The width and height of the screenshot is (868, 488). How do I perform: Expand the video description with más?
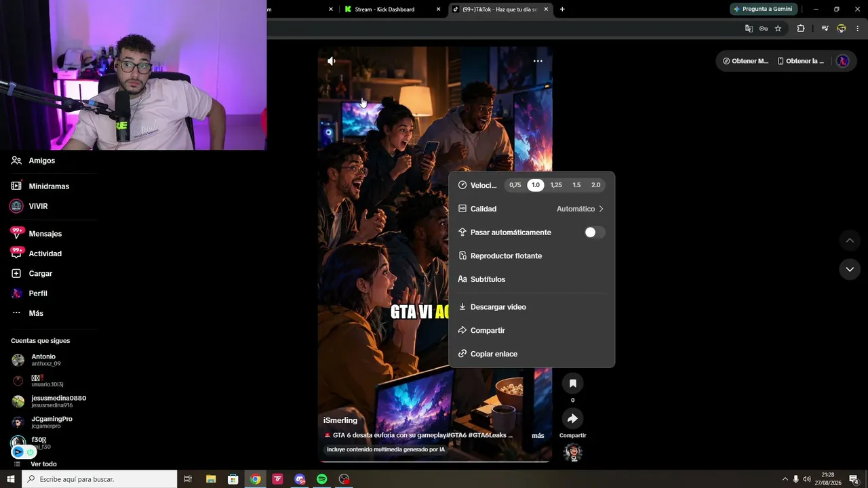(538, 436)
